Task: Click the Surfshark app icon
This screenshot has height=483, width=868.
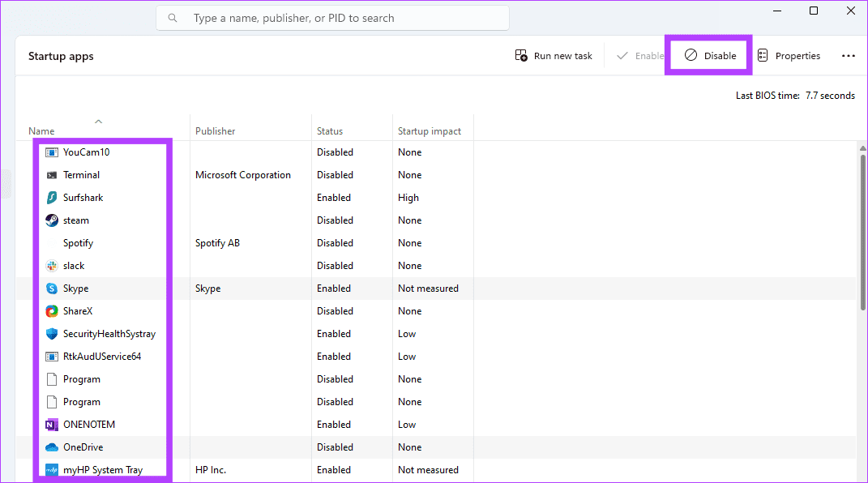Action: tap(52, 198)
